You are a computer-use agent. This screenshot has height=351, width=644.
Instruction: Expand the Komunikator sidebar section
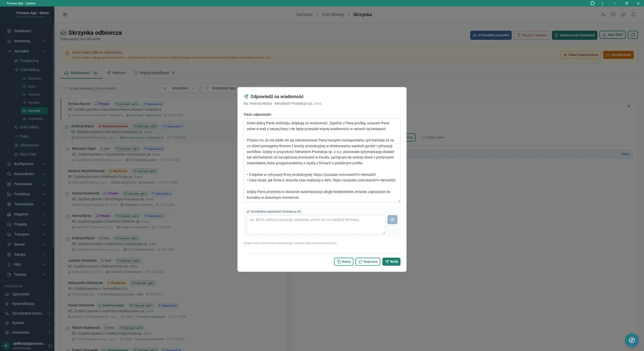pos(27,174)
